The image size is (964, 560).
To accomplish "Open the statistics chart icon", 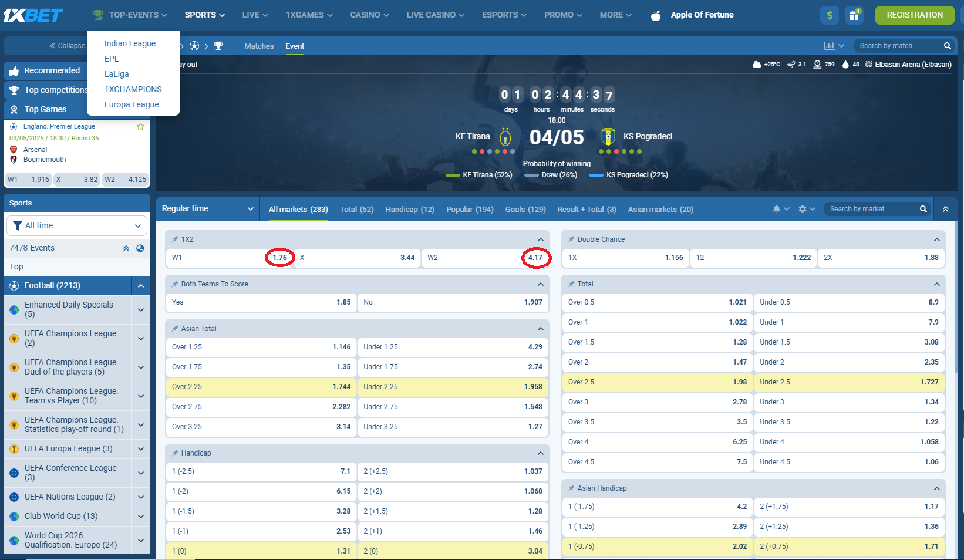I will [830, 46].
